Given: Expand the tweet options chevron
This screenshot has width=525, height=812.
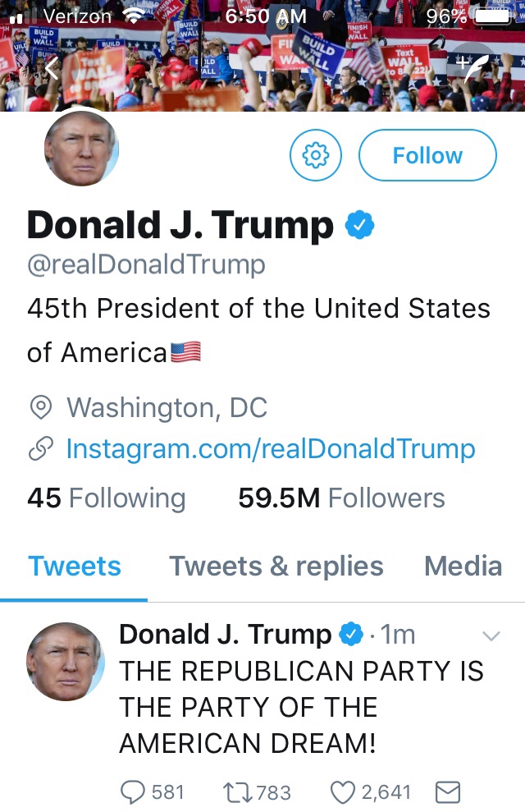Looking at the screenshot, I should coord(491,635).
